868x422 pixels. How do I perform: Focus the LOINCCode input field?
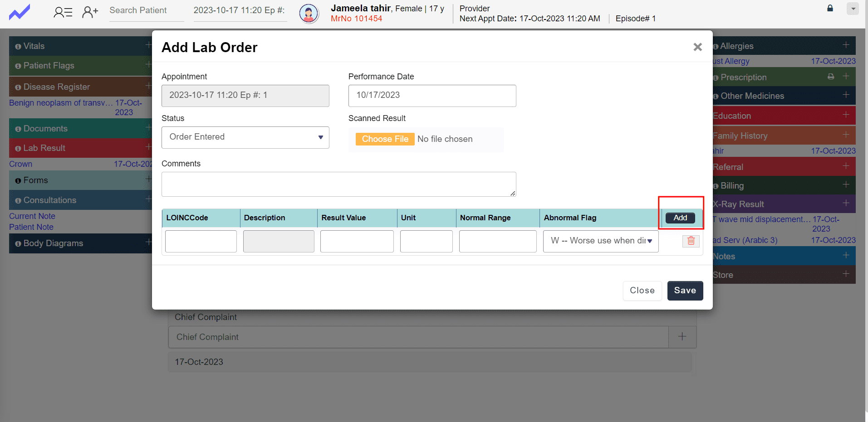coord(201,241)
